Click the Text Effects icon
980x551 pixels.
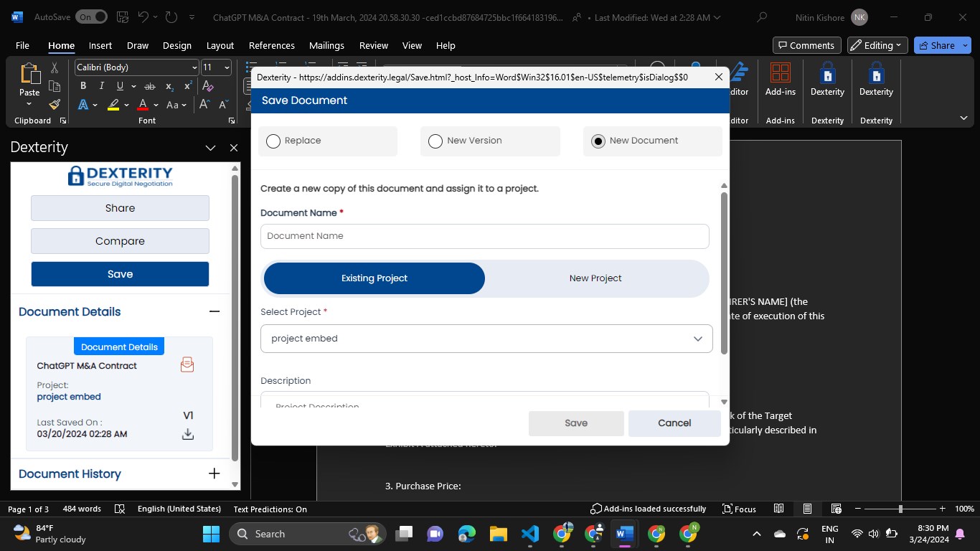[x=83, y=105]
